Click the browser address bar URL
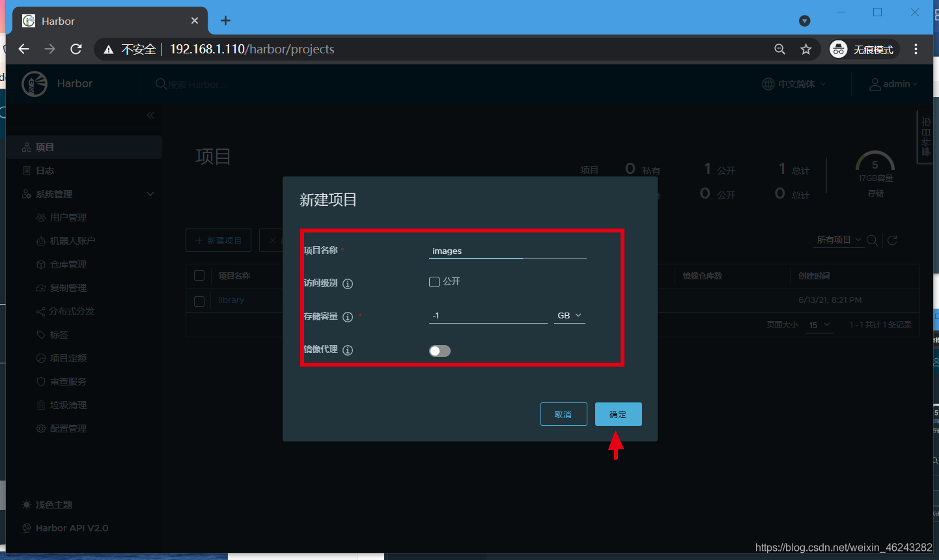Screen dimensions: 939x560 pos(252,49)
